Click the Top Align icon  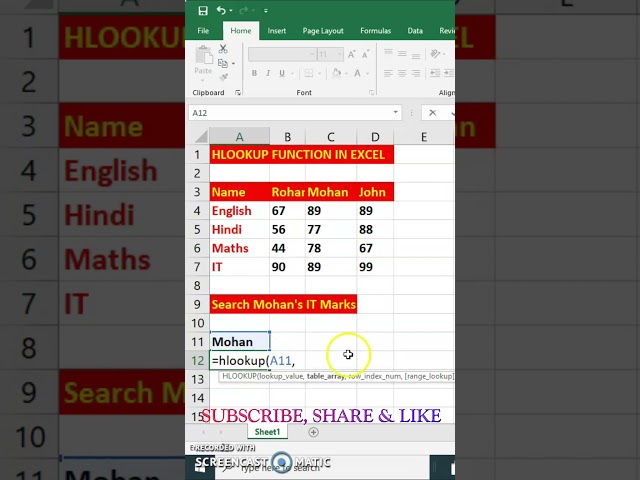click(389, 53)
